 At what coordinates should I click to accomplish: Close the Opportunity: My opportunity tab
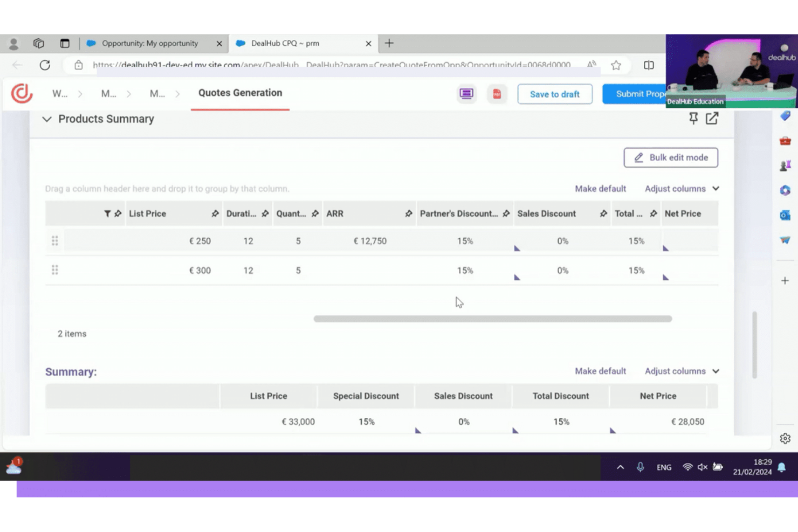coord(219,44)
